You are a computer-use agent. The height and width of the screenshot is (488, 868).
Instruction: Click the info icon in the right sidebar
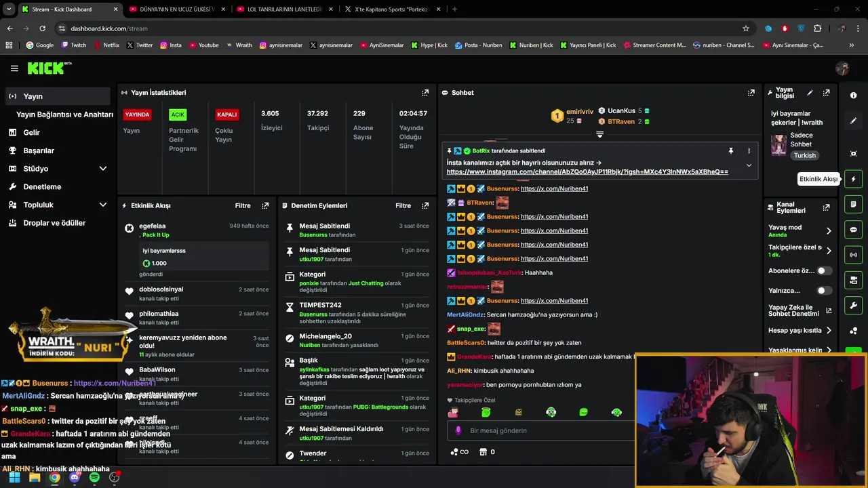click(853, 96)
